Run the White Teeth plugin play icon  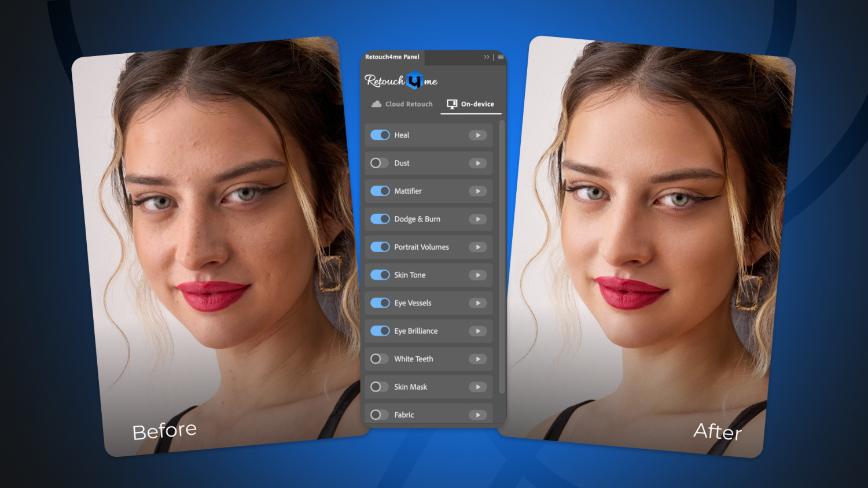[477, 358]
